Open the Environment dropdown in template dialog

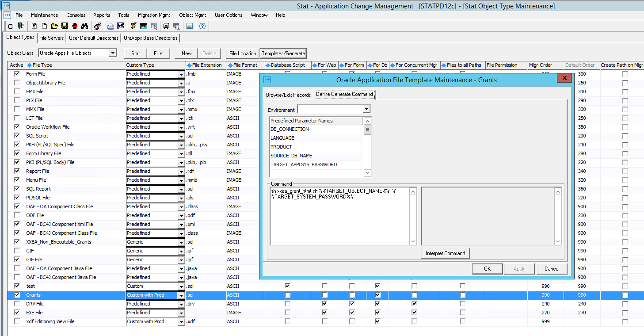[366, 109]
